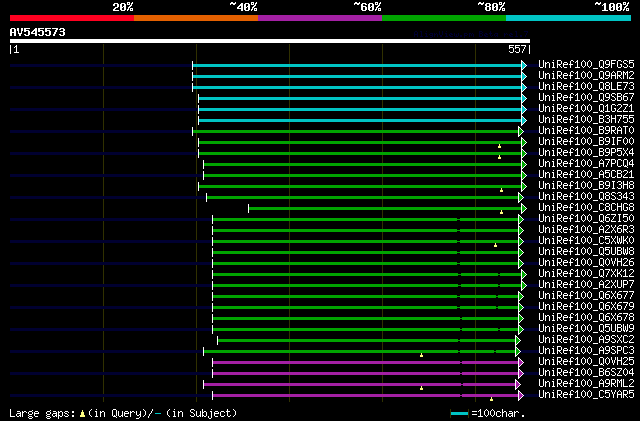The image size is (640, 421).
Task: Open hit UniRef100_A2X6R3
Action: pos(586,230)
